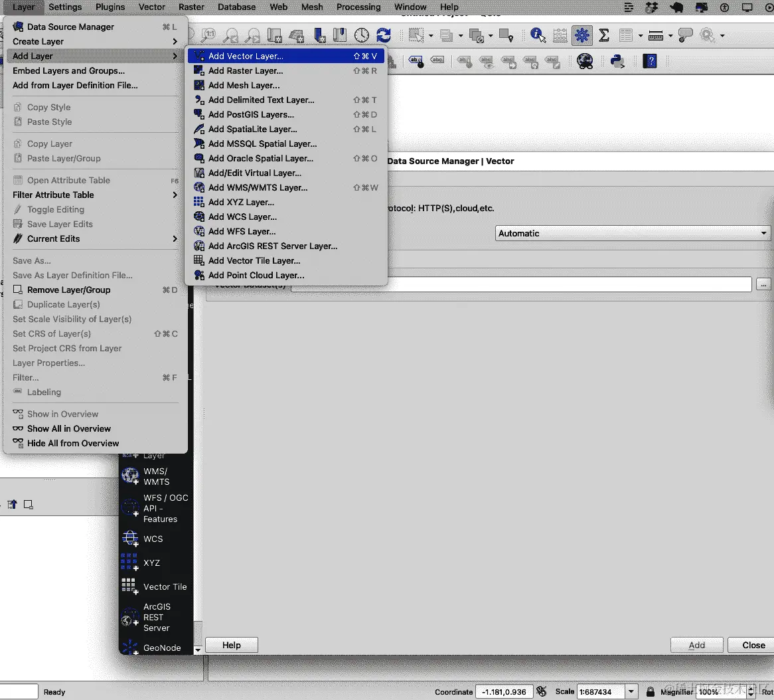
Task: Select GeoNode in source sidebar
Action: point(156,648)
